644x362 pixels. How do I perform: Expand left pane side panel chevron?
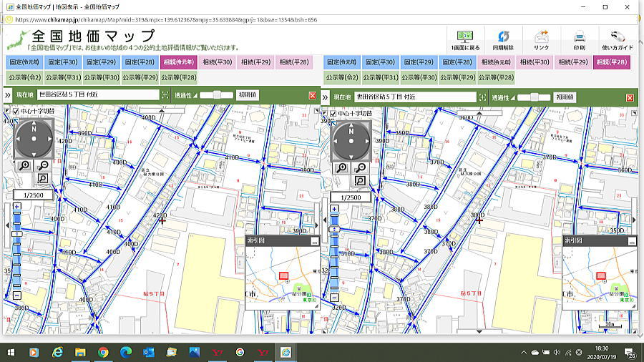coord(8,95)
